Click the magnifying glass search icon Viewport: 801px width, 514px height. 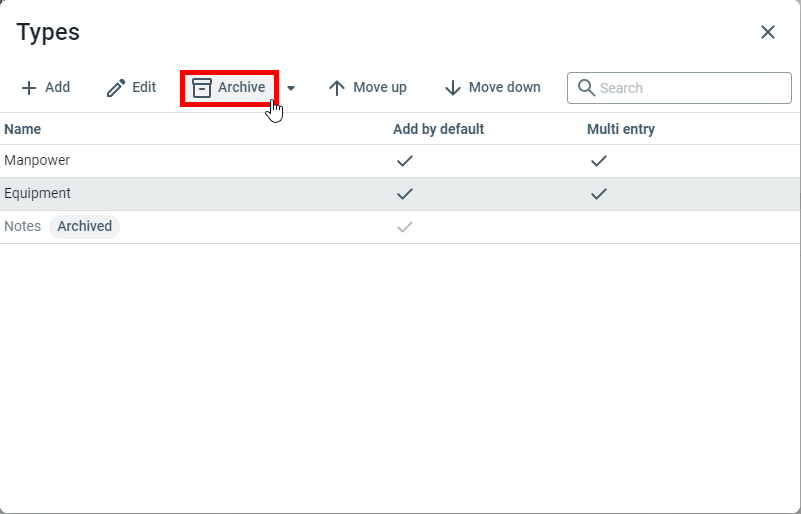coord(586,88)
